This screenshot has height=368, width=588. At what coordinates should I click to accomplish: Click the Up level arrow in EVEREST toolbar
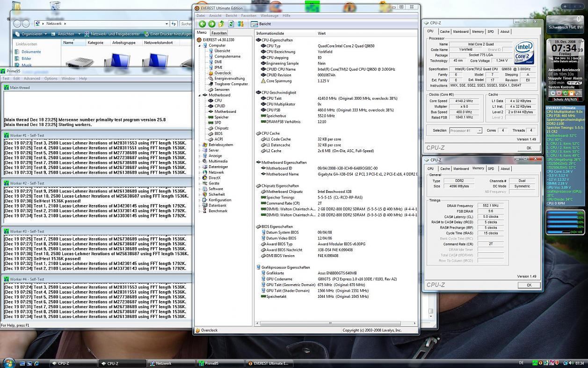[x=221, y=24]
